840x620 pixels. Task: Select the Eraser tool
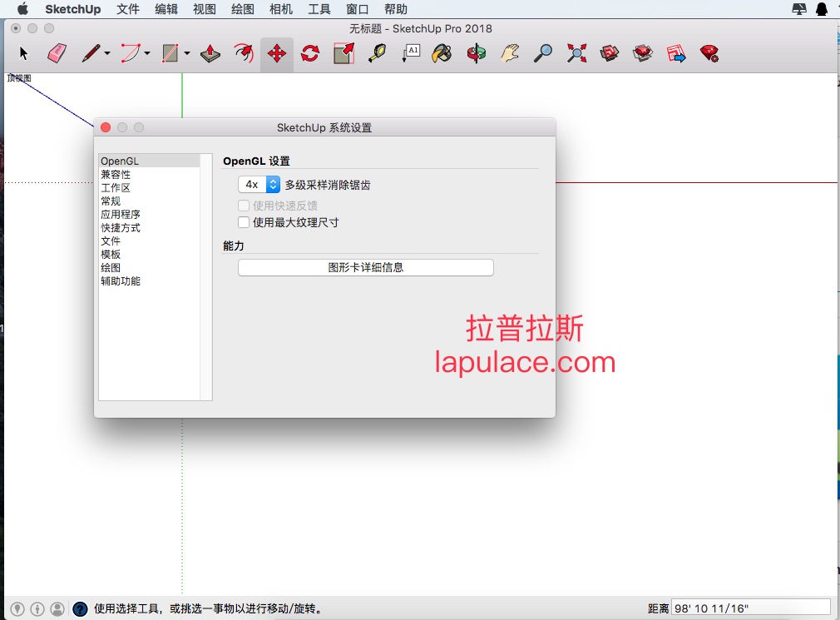coord(57,53)
